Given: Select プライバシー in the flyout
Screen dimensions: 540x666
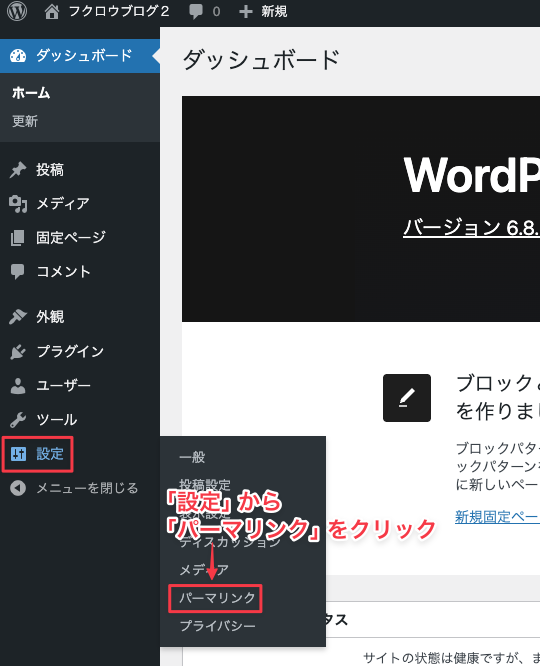Looking at the screenshot, I should (218, 626).
